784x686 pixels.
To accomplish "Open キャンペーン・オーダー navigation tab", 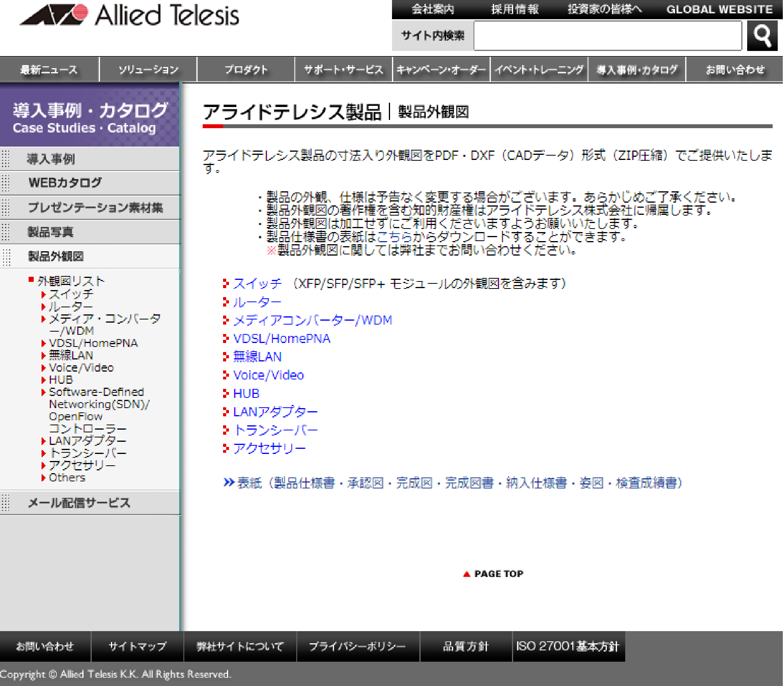I will pos(441,69).
